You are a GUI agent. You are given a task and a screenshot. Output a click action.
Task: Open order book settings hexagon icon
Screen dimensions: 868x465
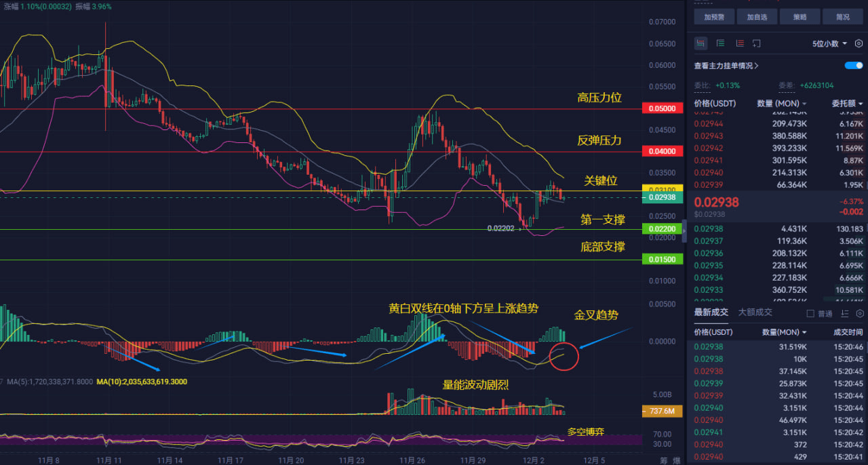[859, 43]
